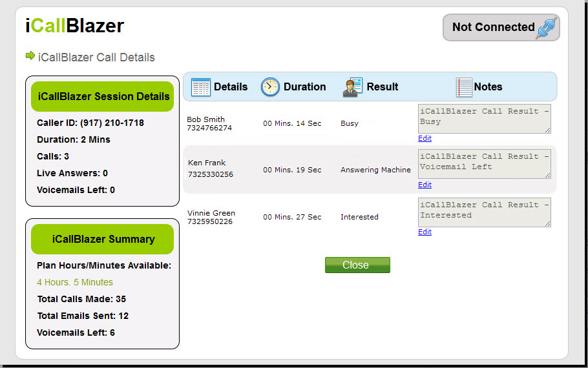
Task: Open Edit link for Ken Frank's note
Action: [x=425, y=185]
